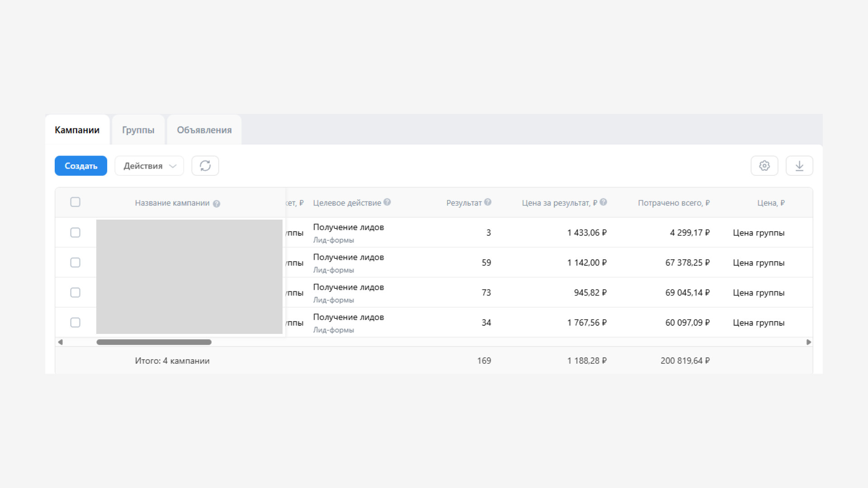Expand the Действия dropdown
This screenshot has width=868, height=488.
tap(149, 166)
